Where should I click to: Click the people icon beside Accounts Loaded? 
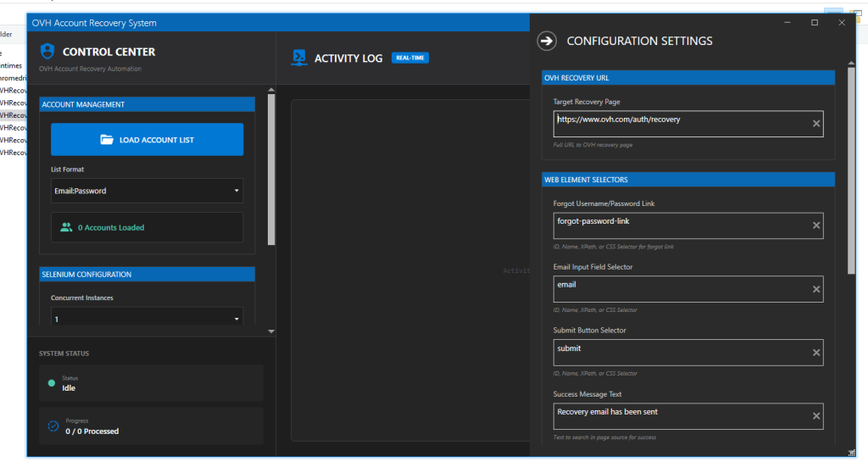tap(66, 227)
